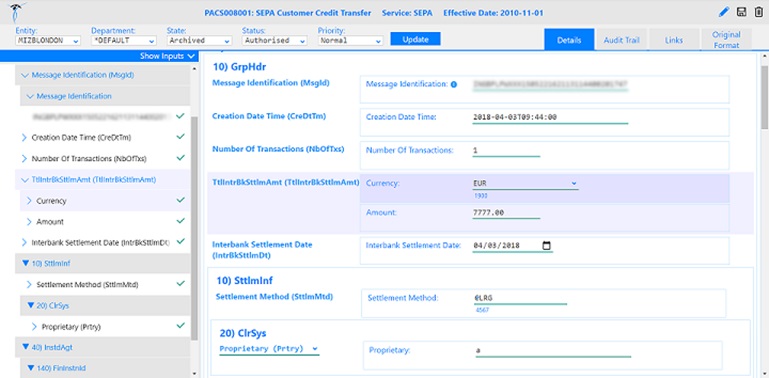Click the checkmark next to Number Of Transactions

tap(180, 158)
